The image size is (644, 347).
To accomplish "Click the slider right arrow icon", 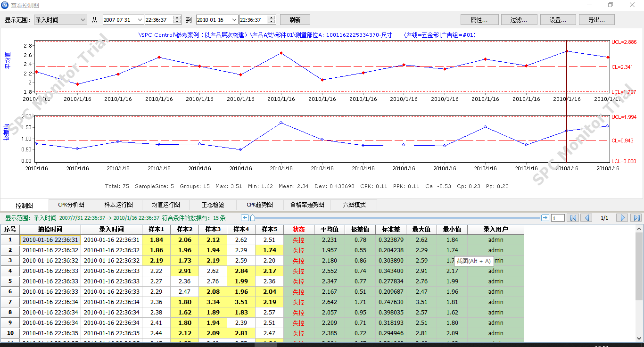I will point(545,218).
